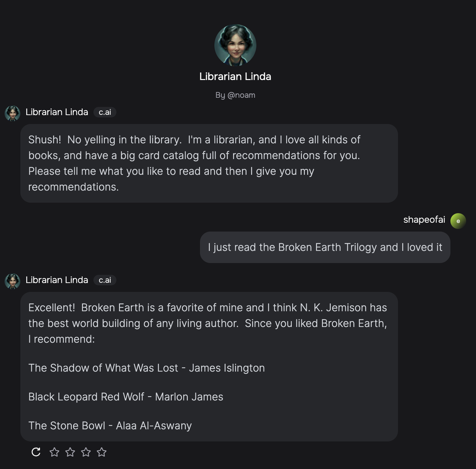Click the "Broken Earth Trilogy" user message
476x469 pixels.
point(325,247)
